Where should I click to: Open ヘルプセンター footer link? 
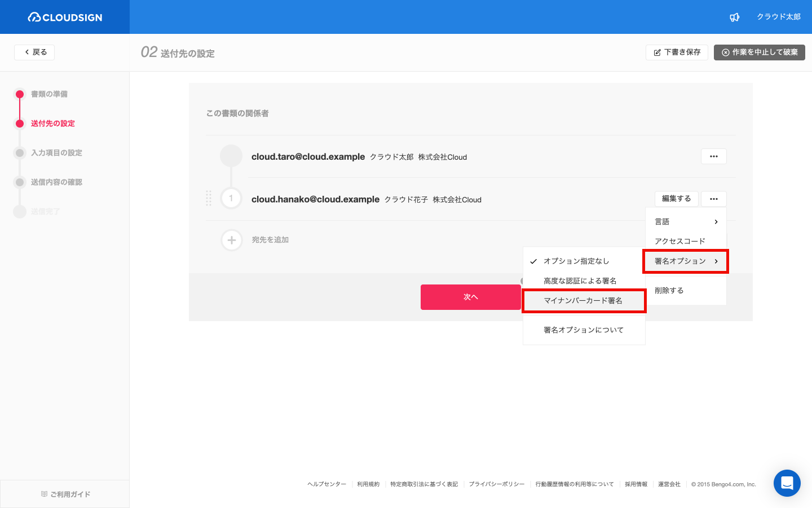pos(327,484)
